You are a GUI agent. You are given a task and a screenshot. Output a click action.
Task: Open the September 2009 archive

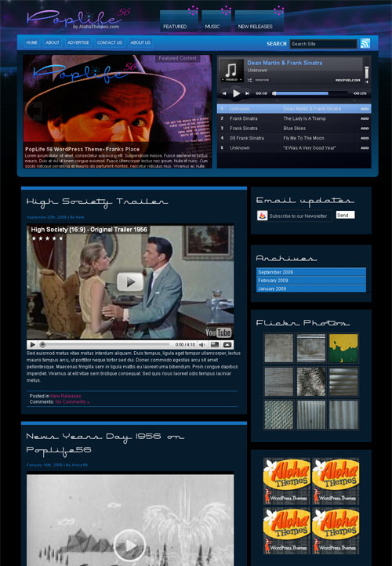[311, 272]
